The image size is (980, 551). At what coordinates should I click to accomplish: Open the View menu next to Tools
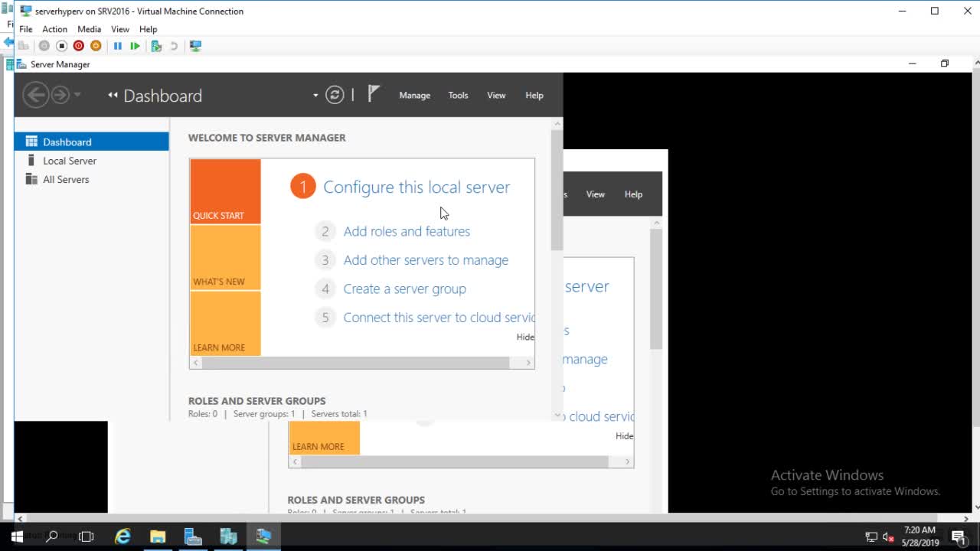pos(496,95)
